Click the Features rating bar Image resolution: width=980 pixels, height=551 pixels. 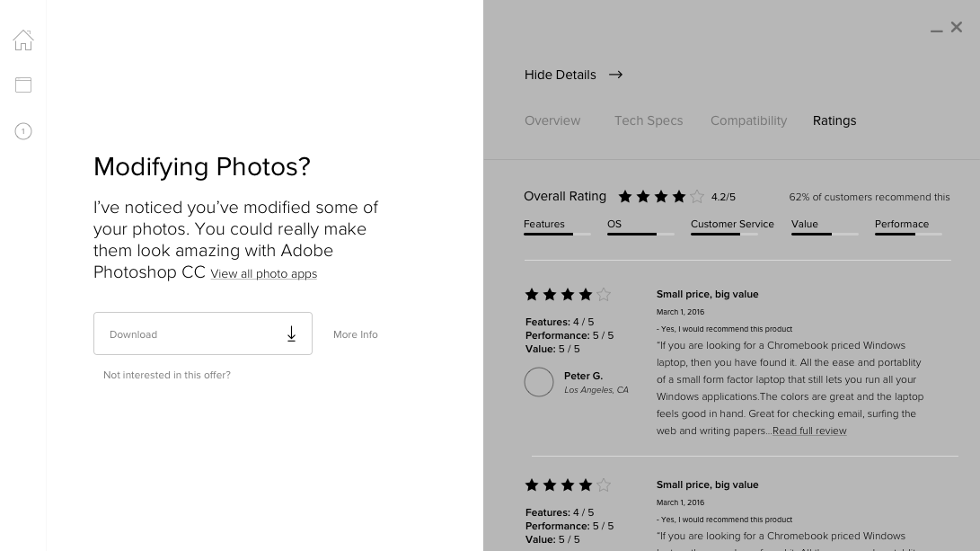557,234
